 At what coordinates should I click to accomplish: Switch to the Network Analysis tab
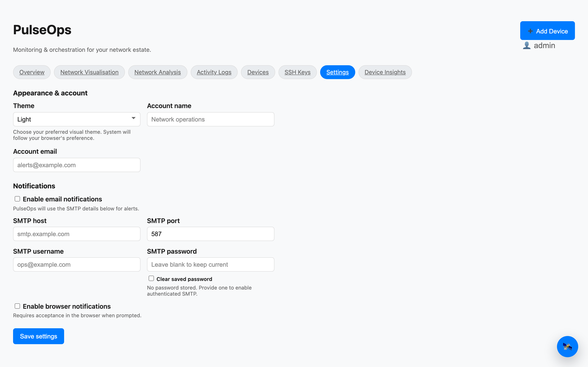(x=158, y=72)
